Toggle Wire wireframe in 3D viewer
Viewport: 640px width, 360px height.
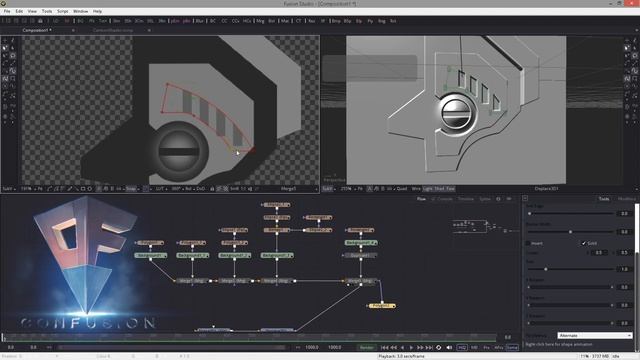coord(416,189)
